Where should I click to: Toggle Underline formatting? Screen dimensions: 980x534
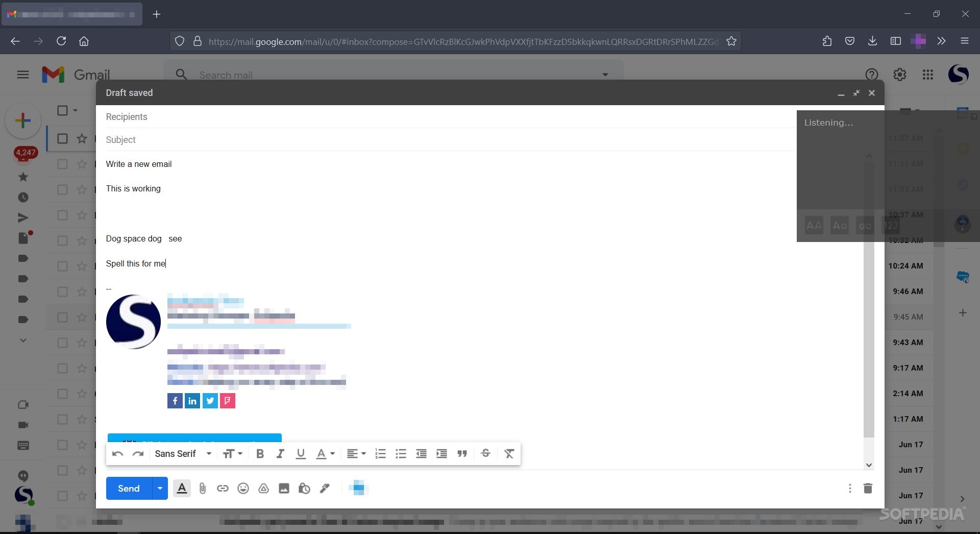pos(301,454)
